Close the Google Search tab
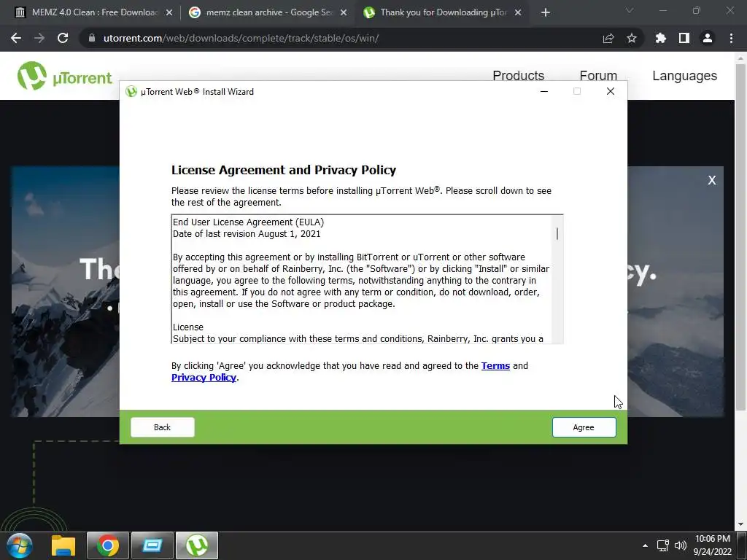 click(x=344, y=13)
